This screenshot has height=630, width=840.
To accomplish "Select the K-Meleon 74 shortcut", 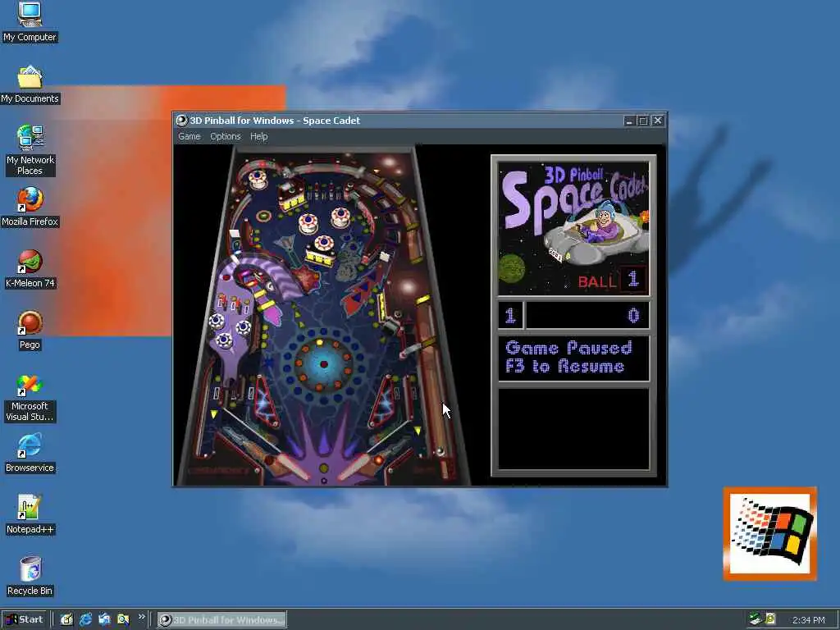I will click(30, 269).
